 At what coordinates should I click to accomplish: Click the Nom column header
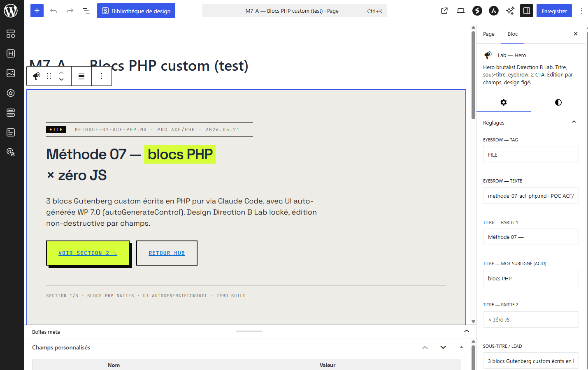coord(114,365)
